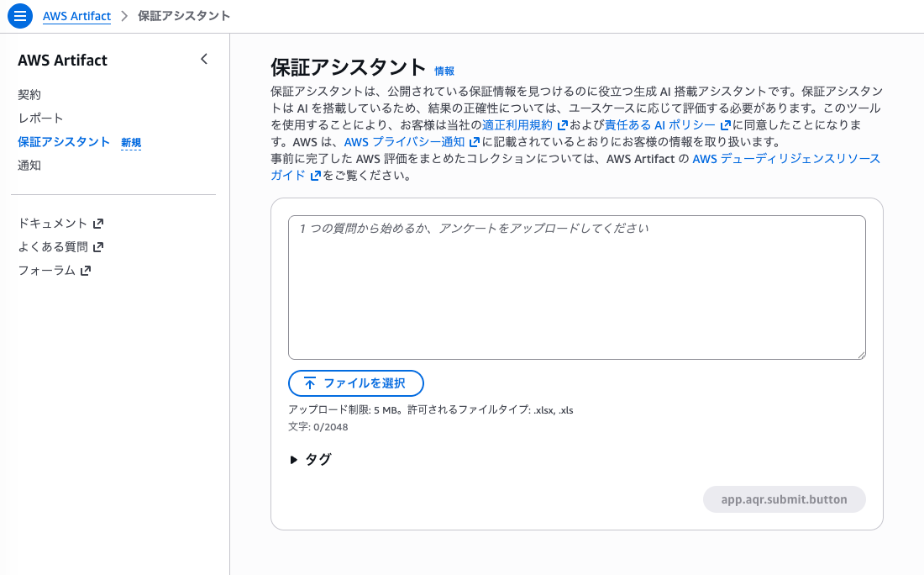The height and width of the screenshot is (575, 924).
Task: Open レポート in the sidebar
Action: coord(40,118)
